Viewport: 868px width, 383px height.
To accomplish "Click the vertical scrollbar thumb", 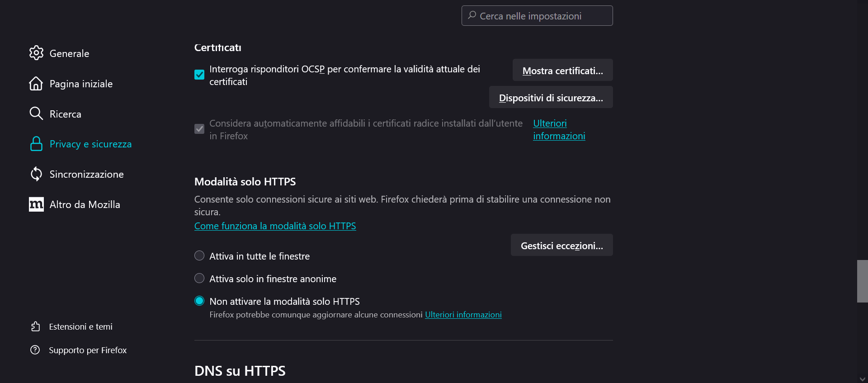I will point(862,281).
